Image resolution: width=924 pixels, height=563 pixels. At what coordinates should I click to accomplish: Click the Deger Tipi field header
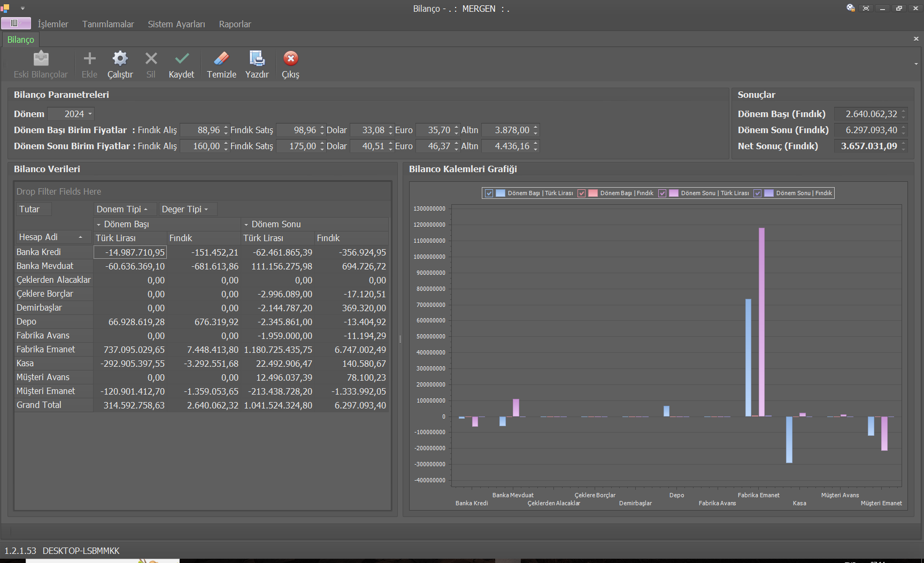(182, 209)
